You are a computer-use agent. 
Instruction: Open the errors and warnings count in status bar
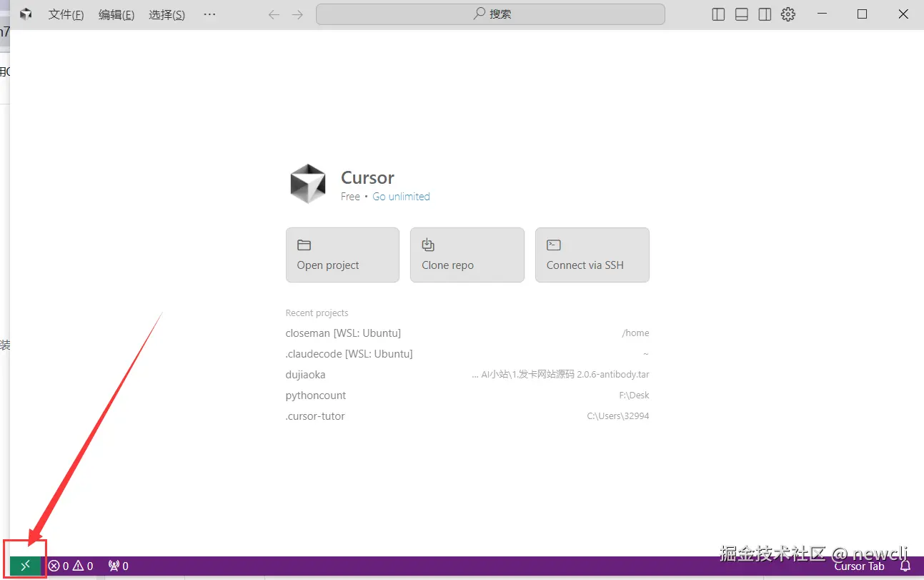pos(71,566)
